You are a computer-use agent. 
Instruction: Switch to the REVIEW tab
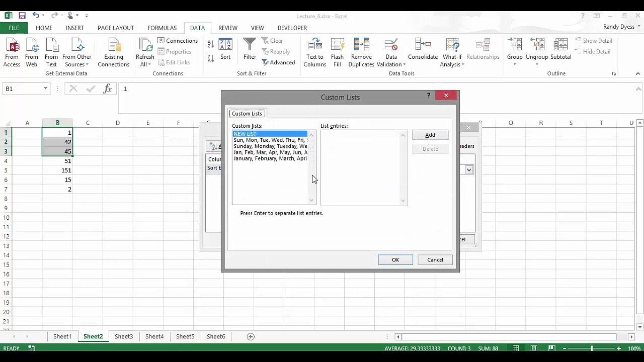coord(228,28)
